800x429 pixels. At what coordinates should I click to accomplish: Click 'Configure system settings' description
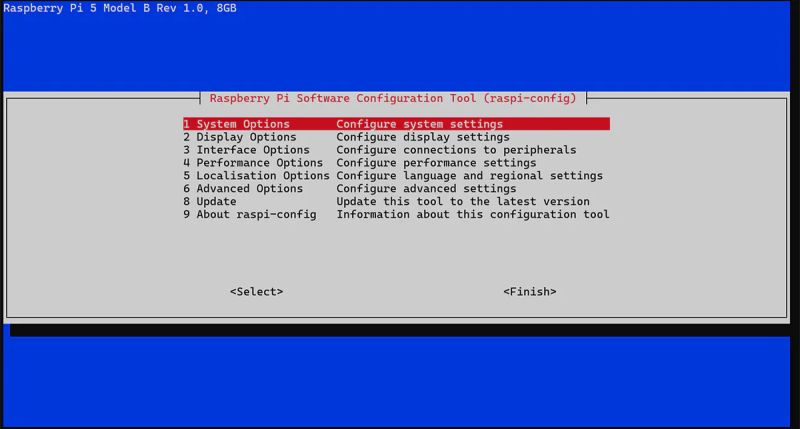(x=419, y=124)
